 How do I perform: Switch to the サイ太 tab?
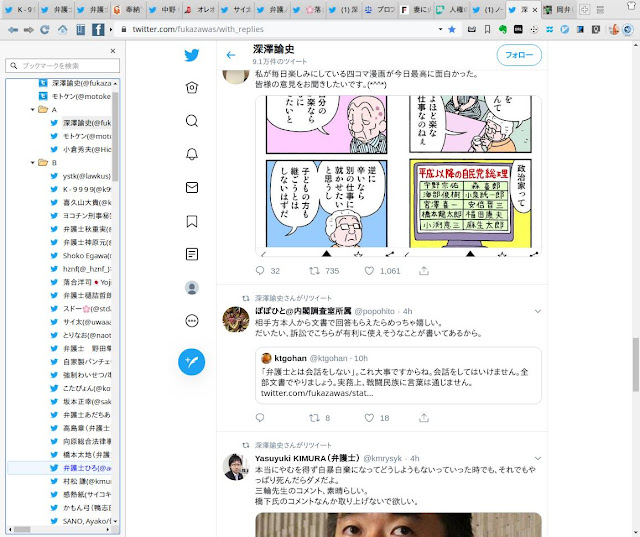[237, 10]
